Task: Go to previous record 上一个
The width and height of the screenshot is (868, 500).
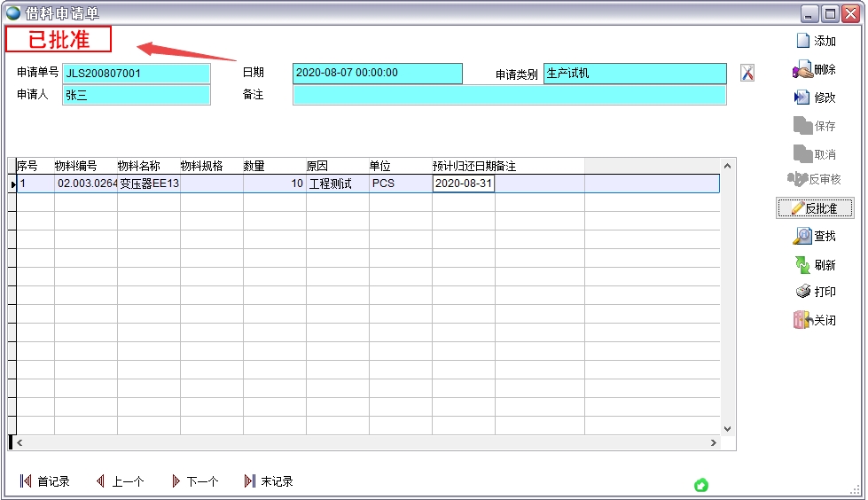Action: click(x=120, y=481)
